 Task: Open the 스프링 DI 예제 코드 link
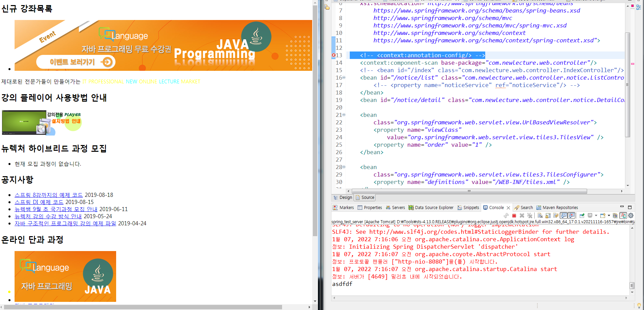click(x=39, y=202)
